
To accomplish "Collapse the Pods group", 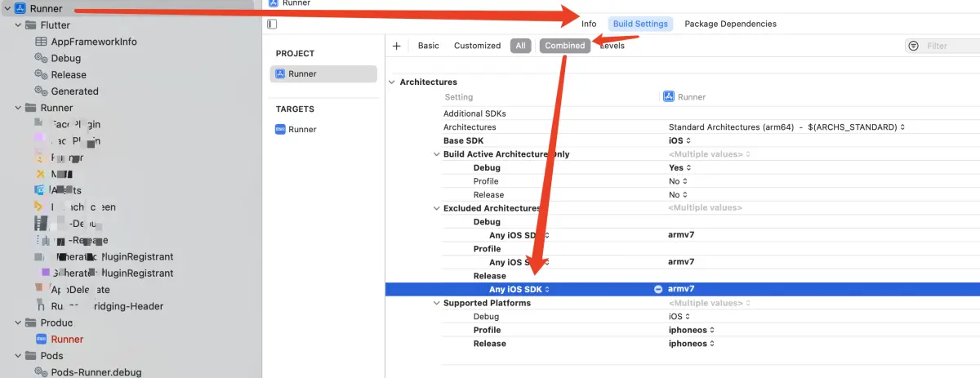I will pyautogui.click(x=18, y=355).
